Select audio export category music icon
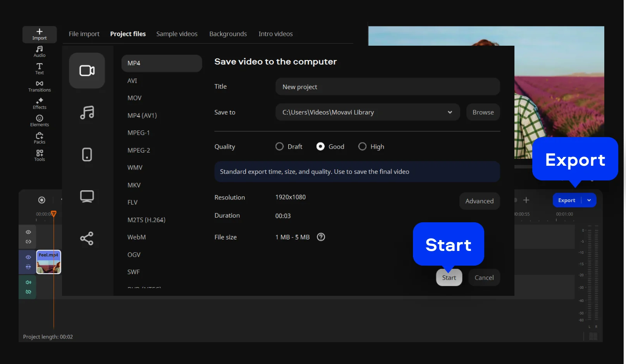 87,113
